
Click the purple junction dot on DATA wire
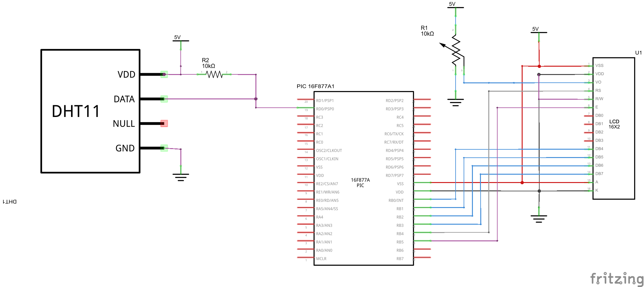click(256, 99)
